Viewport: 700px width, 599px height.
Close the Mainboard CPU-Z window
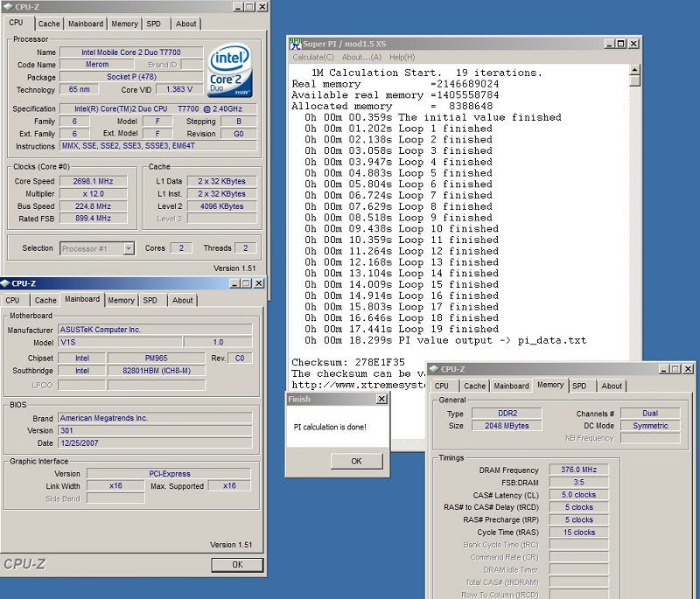259,283
